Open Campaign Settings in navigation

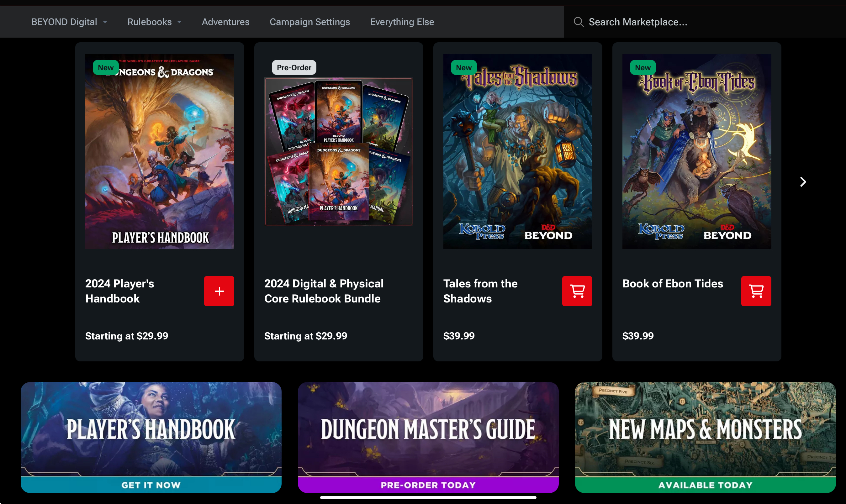pos(309,22)
